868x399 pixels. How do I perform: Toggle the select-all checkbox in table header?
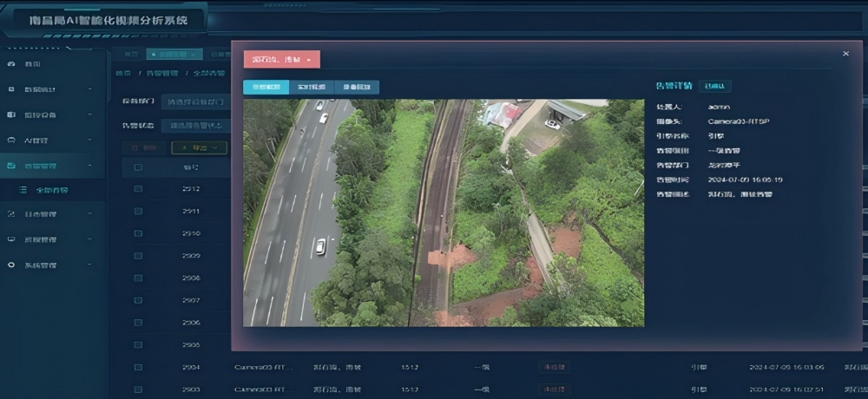[137, 167]
